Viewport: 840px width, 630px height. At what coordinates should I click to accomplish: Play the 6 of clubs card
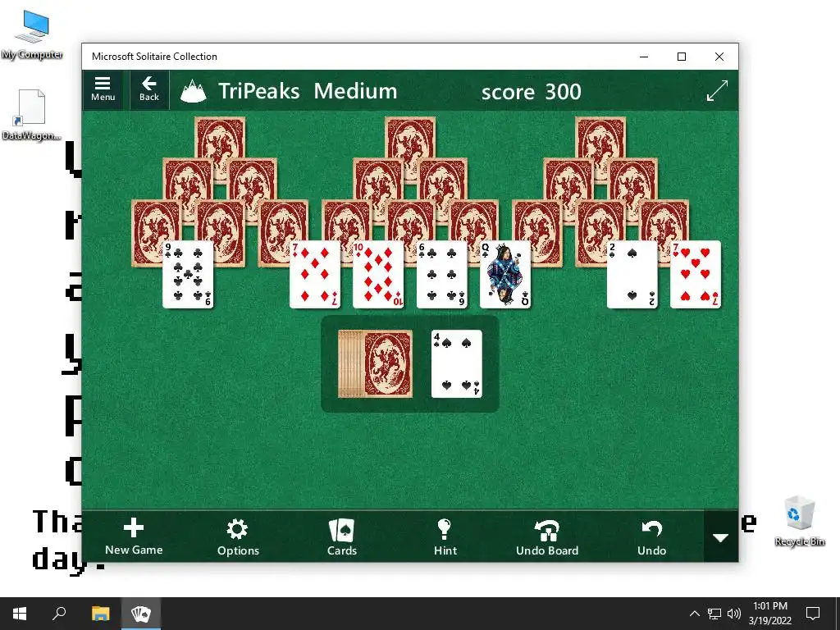tap(442, 274)
